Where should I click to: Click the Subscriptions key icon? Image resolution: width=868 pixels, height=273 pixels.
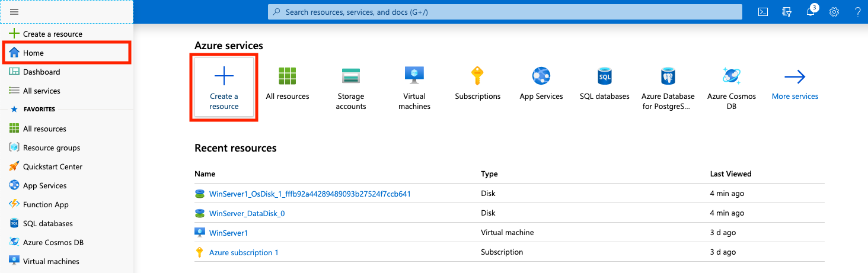(477, 77)
